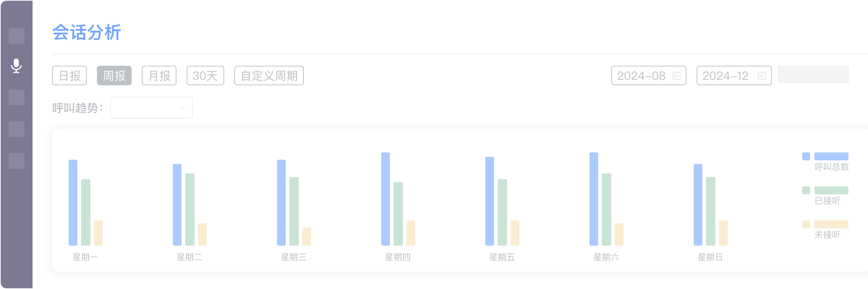Click the microphone icon in sidebar
The image size is (868, 289).
coord(16,66)
